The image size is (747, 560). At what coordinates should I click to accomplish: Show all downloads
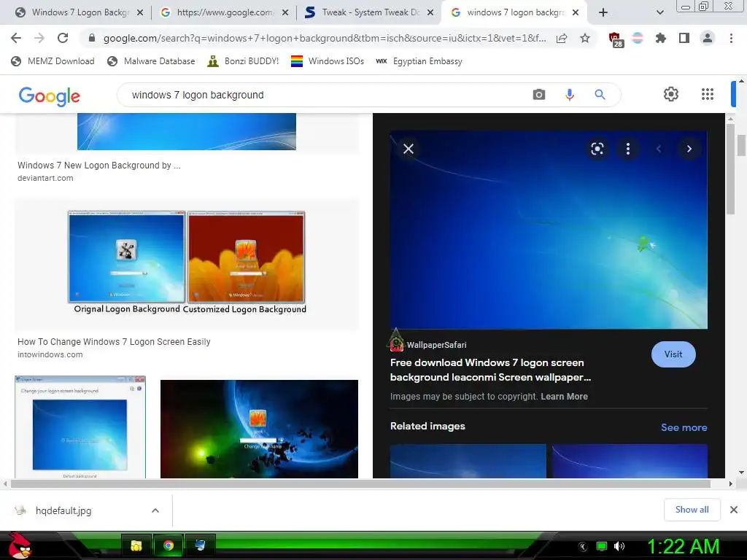tap(692, 510)
